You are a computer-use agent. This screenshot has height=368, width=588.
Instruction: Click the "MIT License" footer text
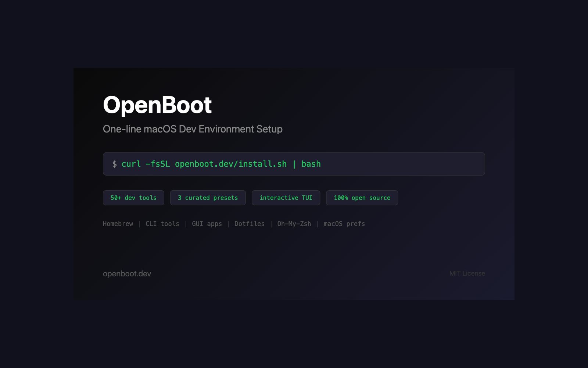pos(467,273)
